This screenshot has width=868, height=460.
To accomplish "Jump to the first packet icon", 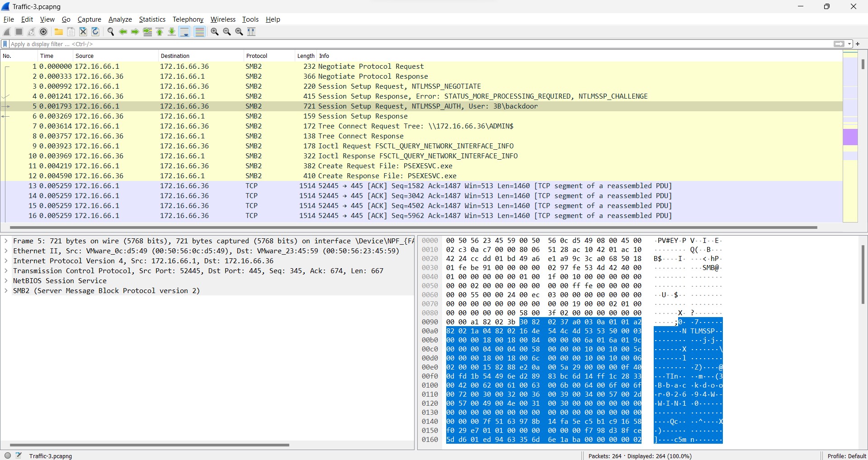I will tap(160, 32).
